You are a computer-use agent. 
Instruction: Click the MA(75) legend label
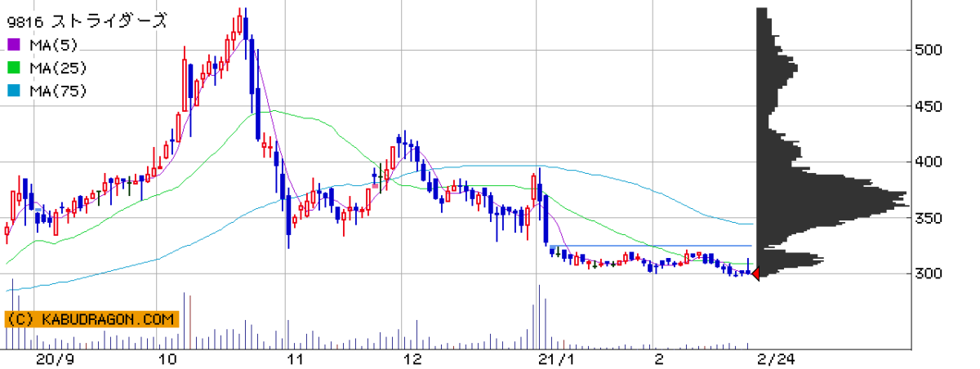[58, 91]
